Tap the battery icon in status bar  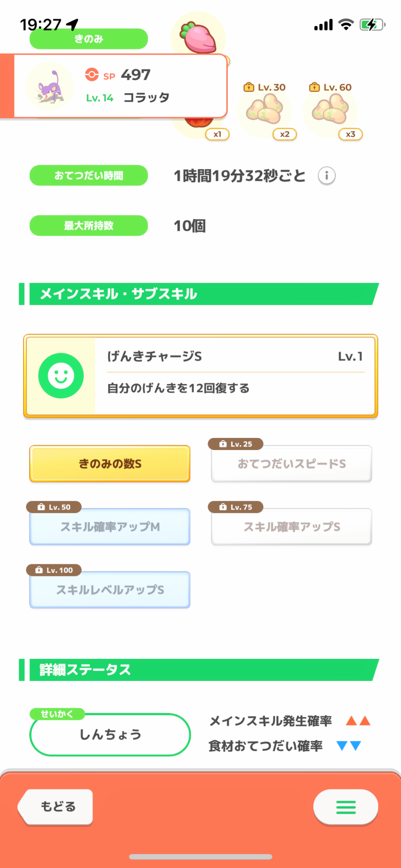(x=372, y=25)
